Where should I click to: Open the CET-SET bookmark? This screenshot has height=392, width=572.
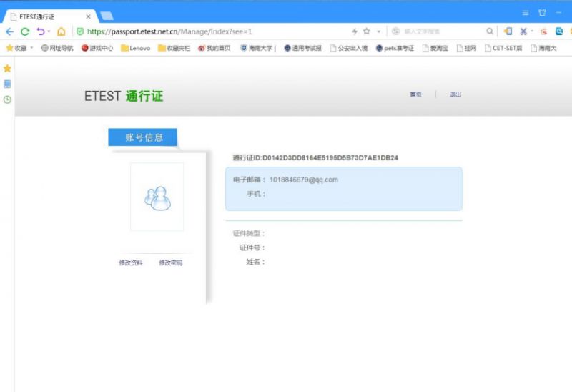pos(503,48)
